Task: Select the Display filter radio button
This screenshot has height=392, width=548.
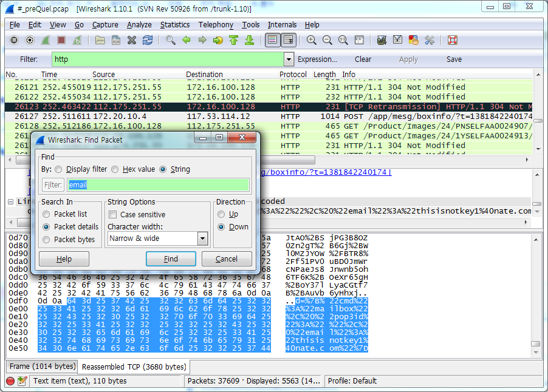Action: coord(58,169)
